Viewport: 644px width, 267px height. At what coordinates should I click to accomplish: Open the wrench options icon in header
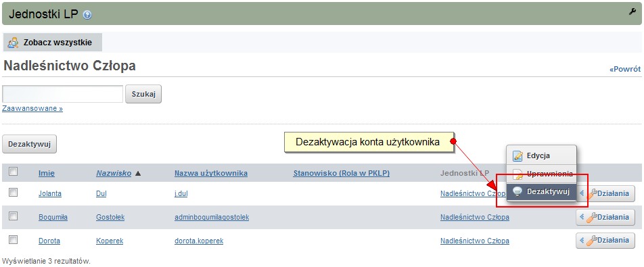[x=632, y=12]
